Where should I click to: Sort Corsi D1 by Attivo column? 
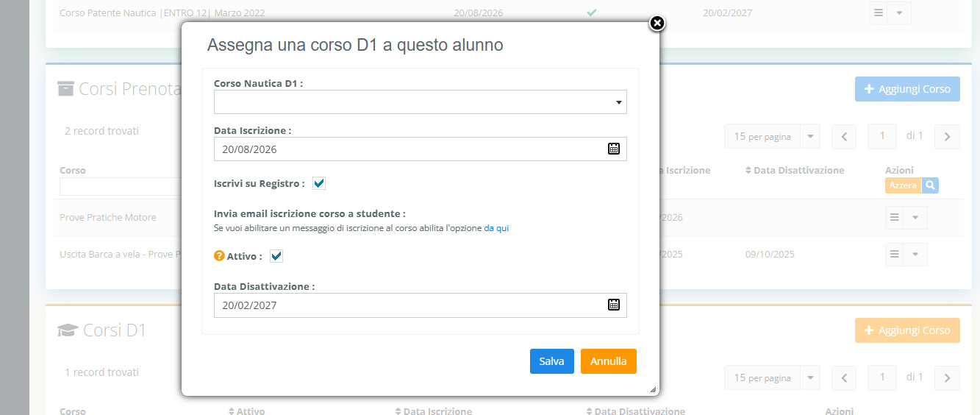pos(247,411)
